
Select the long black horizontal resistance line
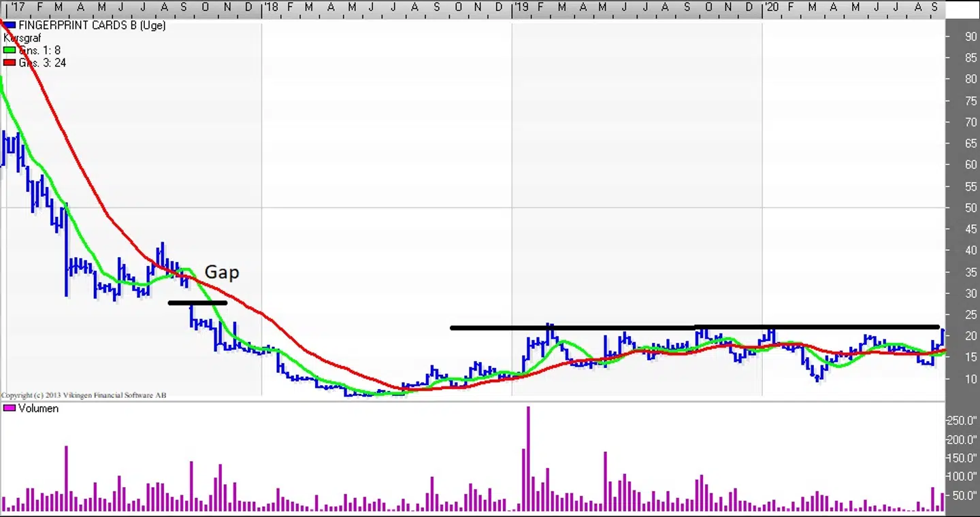pyautogui.click(x=694, y=328)
